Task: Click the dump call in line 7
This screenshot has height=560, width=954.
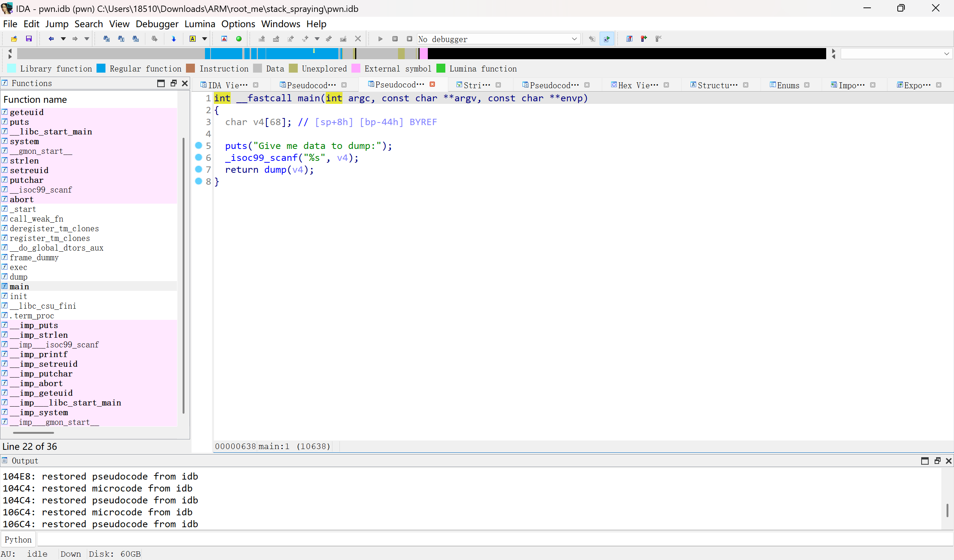Action: [x=275, y=169]
